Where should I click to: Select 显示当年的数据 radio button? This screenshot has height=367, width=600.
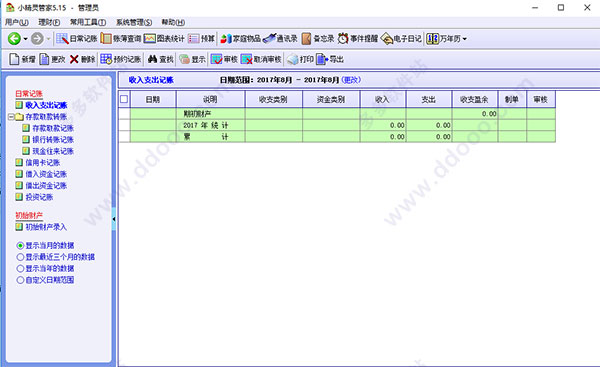(x=20, y=268)
